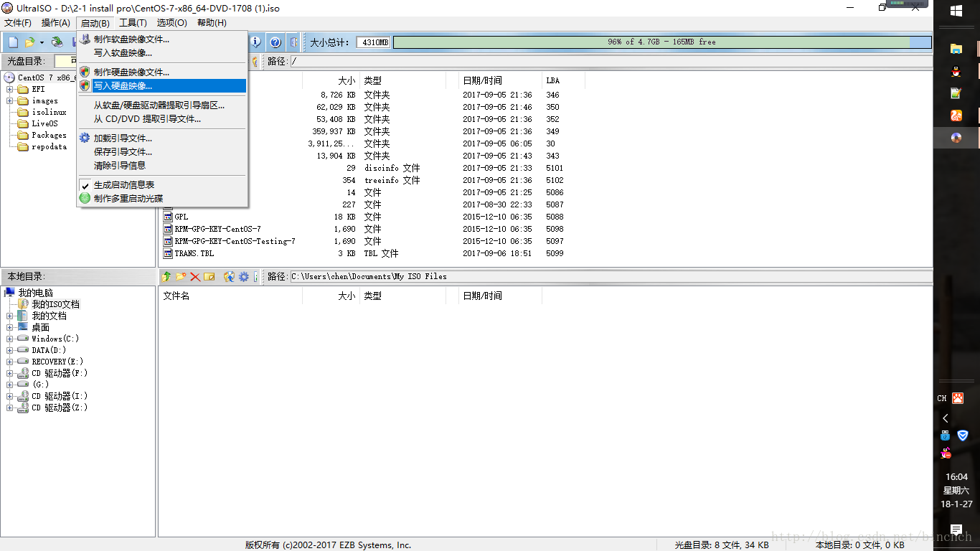The width and height of the screenshot is (980, 551).
Task: Expand the Windows(C:) drive node
Action: click(10, 339)
